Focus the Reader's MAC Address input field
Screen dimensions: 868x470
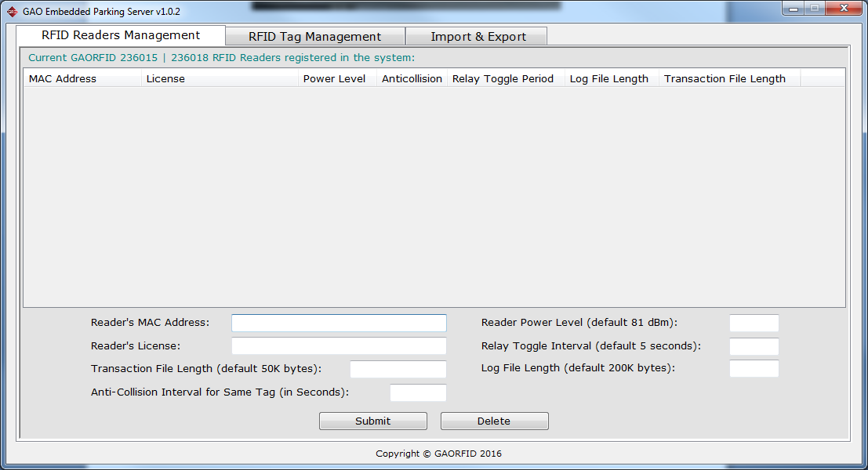[339, 323]
